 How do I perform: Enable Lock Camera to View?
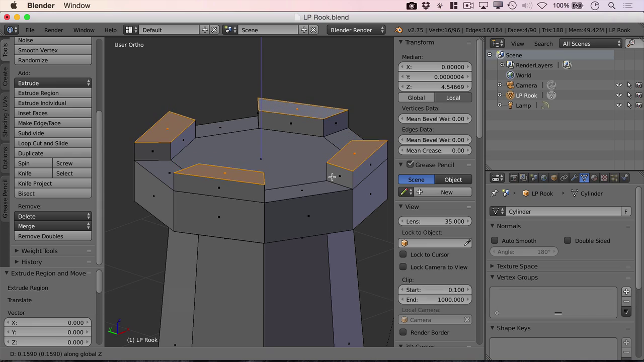(x=403, y=267)
